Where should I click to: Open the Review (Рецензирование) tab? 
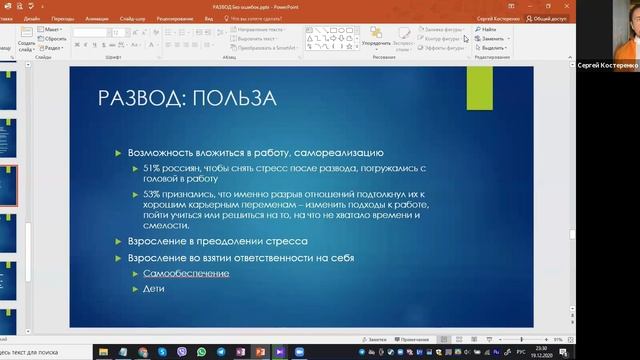[x=175, y=19]
